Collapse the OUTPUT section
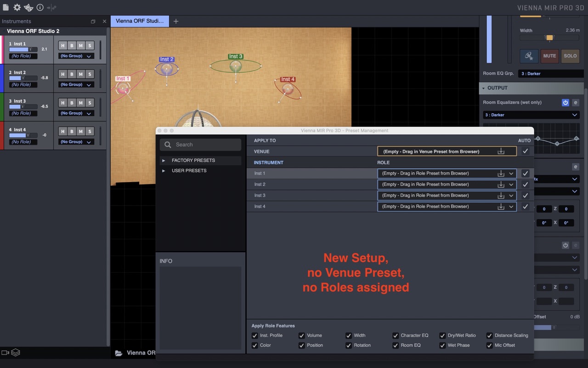Image resolution: width=588 pixels, height=368 pixels. (x=484, y=88)
